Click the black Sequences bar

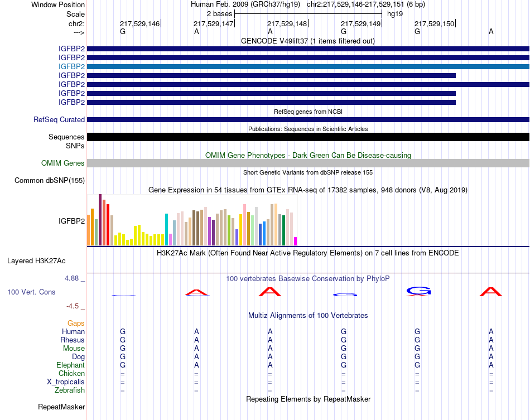pos(308,137)
